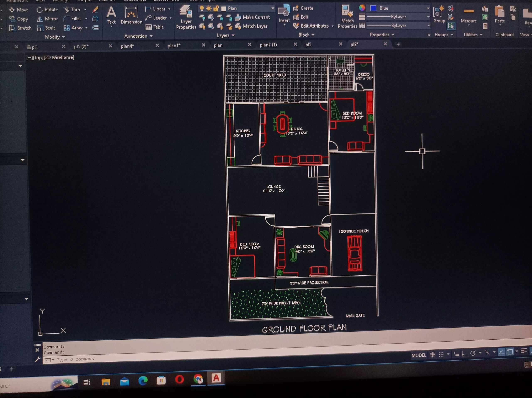Select the pl5 file tab
This screenshot has width=532, height=398.
pos(309,44)
